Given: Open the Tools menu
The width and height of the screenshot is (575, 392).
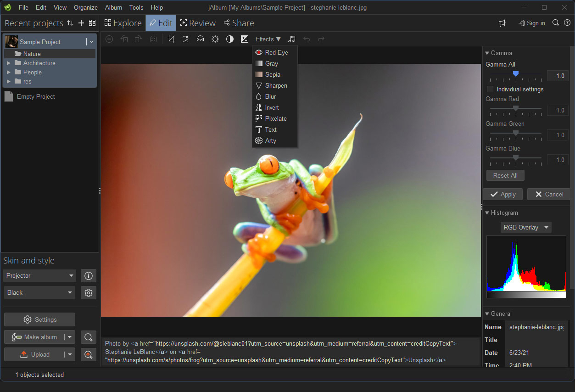Looking at the screenshot, I should 136,7.
